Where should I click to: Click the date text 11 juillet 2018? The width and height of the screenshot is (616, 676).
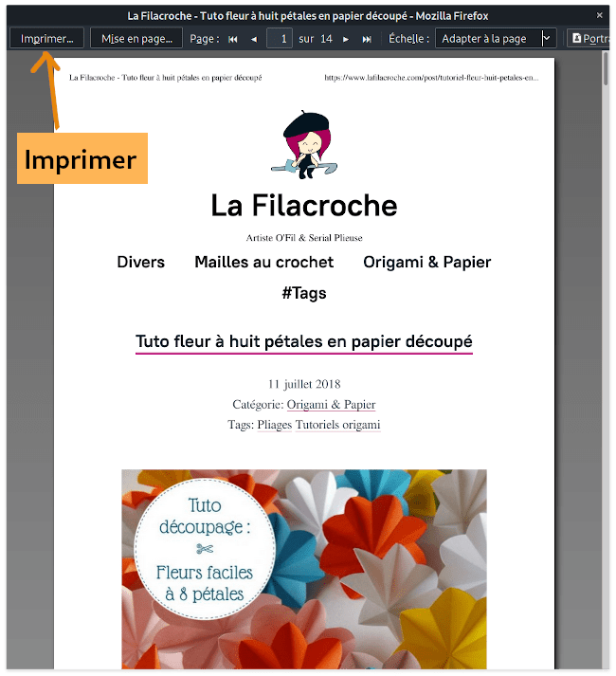click(x=304, y=384)
